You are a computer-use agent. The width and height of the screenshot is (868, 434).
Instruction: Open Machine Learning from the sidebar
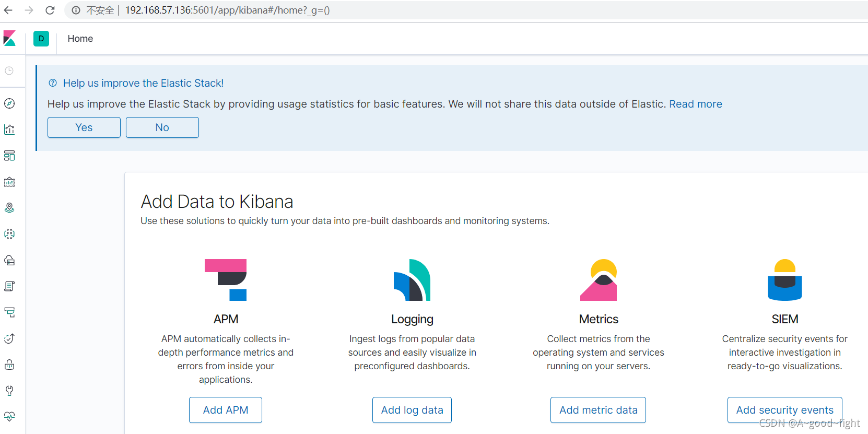(9, 234)
